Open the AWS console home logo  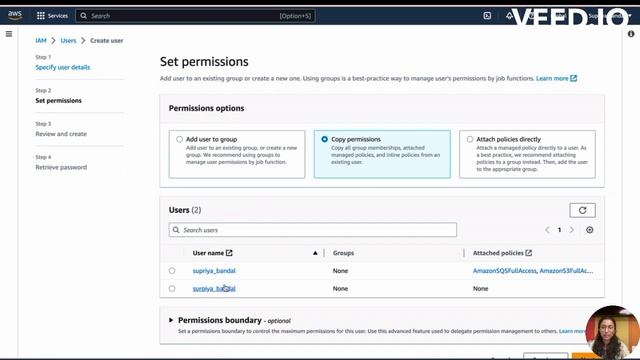click(15, 16)
